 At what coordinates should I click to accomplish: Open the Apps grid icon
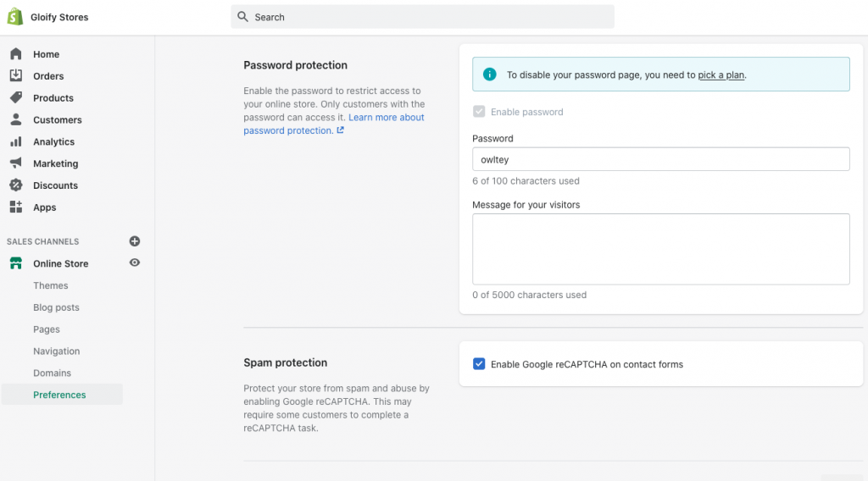(x=16, y=207)
